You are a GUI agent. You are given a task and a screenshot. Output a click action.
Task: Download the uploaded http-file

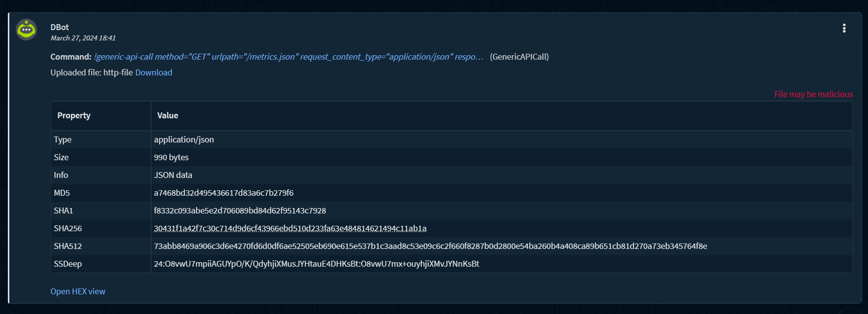tap(154, 72)
